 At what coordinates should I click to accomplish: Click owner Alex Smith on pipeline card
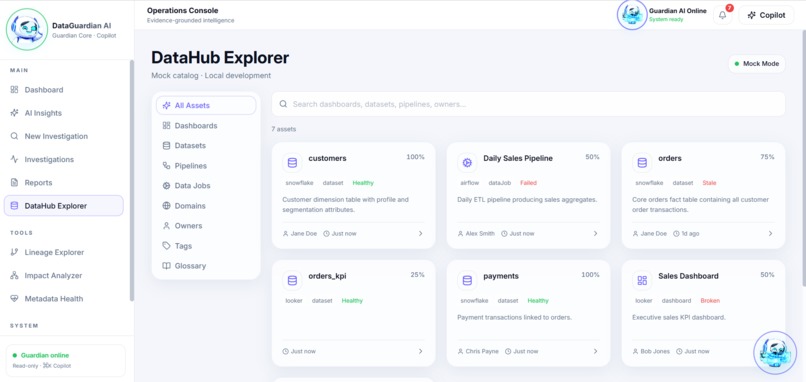point(476,233)
